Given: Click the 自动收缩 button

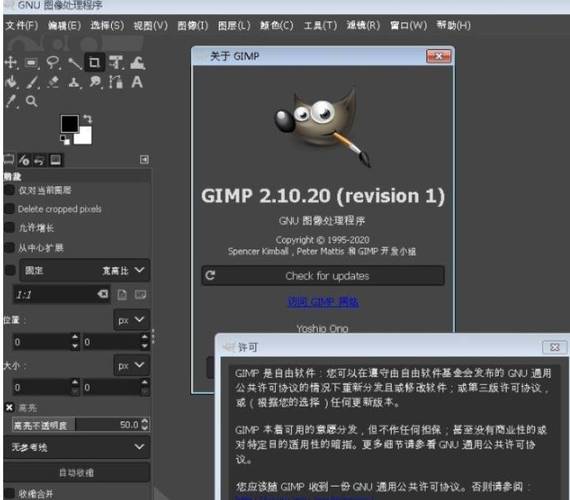Looking at the screenshot, I should (x=77, y=472).
